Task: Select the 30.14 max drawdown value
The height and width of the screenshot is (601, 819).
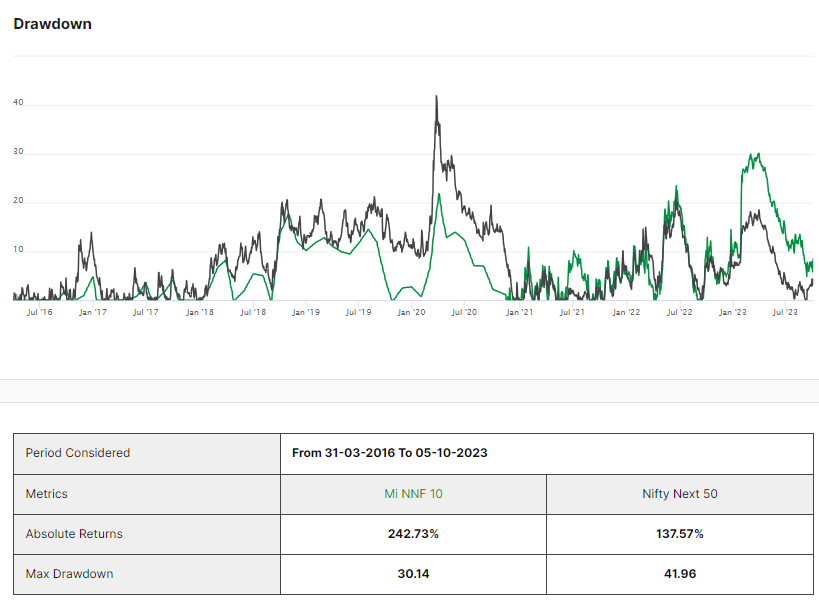Action: click(413, 574)
